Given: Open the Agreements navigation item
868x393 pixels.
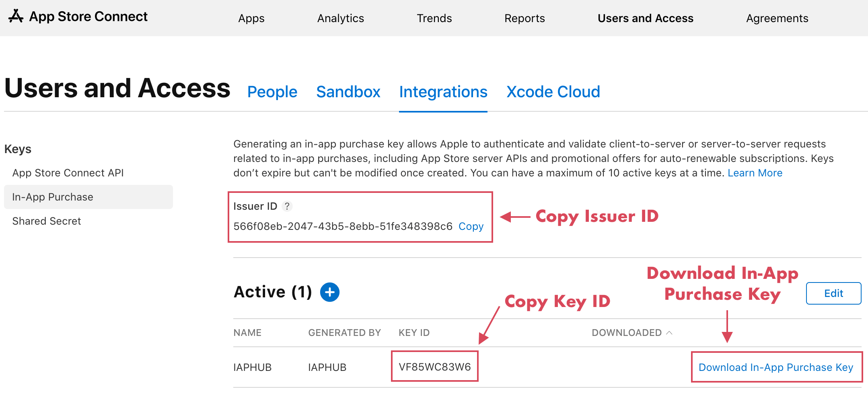Looking at the screenshot, I should 777,18.
